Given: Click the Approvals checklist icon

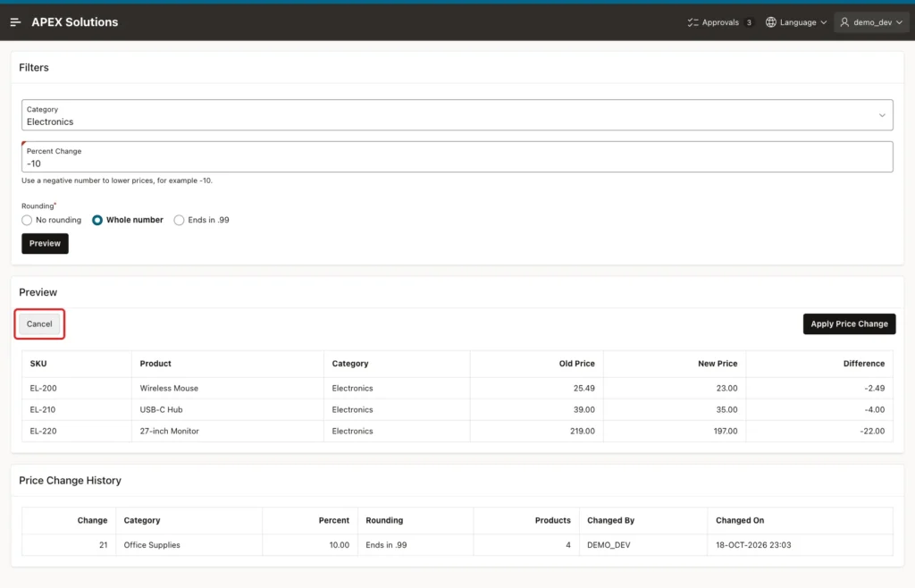Looking at the screenshot, I should tap(693, 22).
